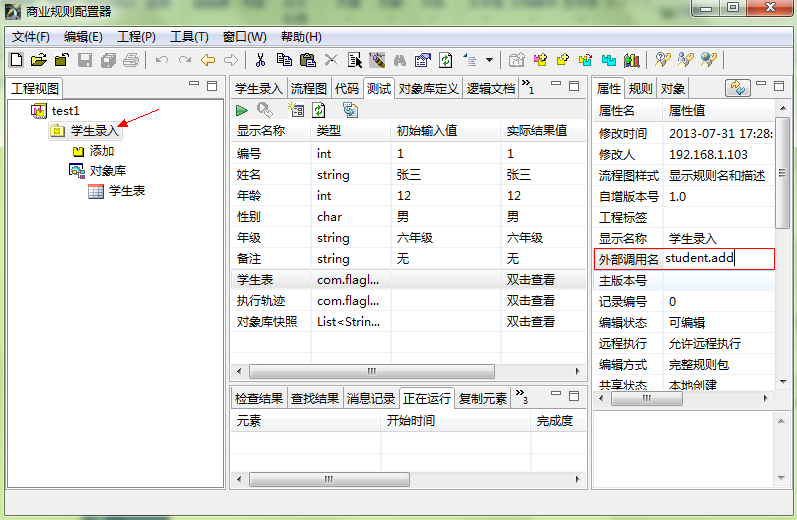Open the 查找结果 bottom tab
Viewport: 797px width, 520px height.
(x=315, y=399)
